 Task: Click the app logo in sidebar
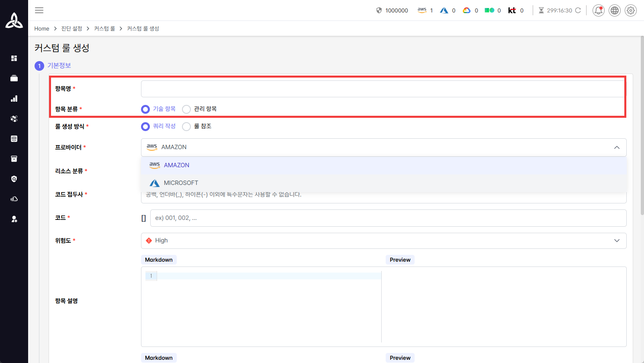tap(14, 20)
